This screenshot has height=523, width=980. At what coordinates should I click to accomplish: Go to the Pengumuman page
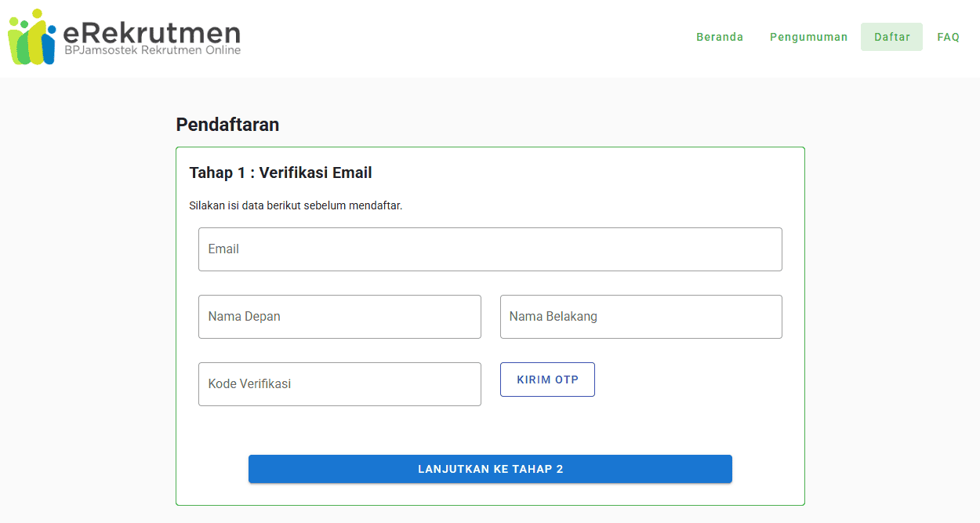click(808, 37)
